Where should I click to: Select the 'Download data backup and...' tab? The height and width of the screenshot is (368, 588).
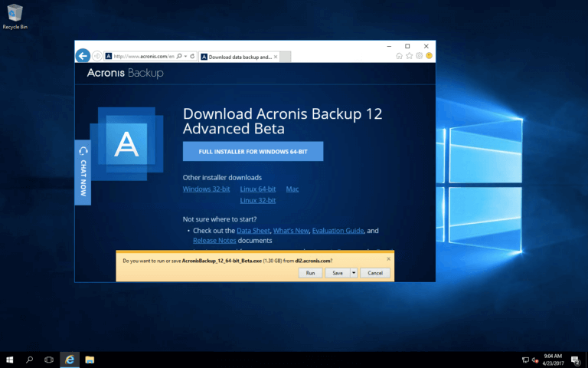point(240,57)
